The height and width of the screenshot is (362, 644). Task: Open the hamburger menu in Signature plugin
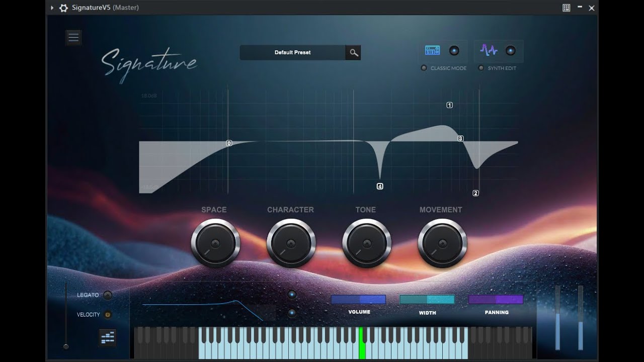(73, 38)
